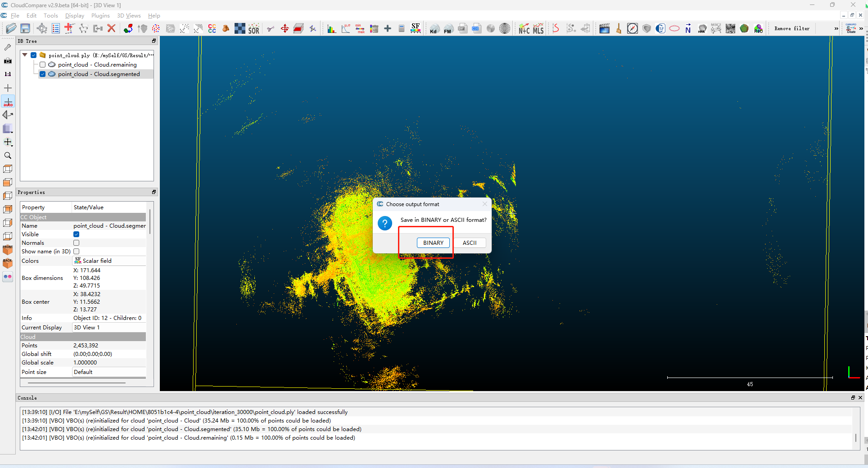The height and width of the screenshot is (468, 868).
Task: Click the SOR filter icon
Action: 254,29
